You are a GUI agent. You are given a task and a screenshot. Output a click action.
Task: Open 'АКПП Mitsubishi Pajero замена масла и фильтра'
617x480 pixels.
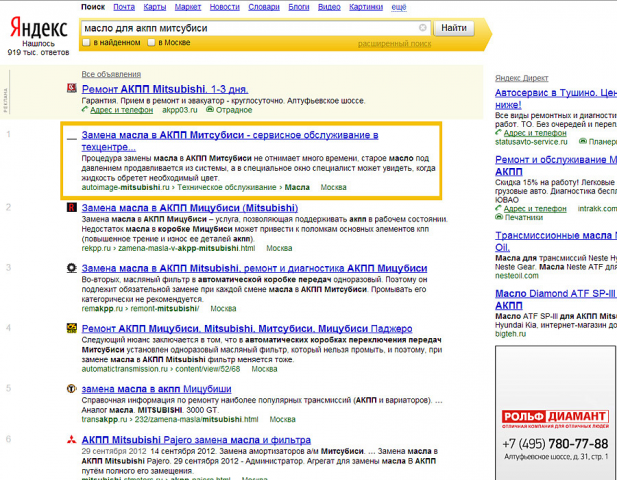[196, 440]
